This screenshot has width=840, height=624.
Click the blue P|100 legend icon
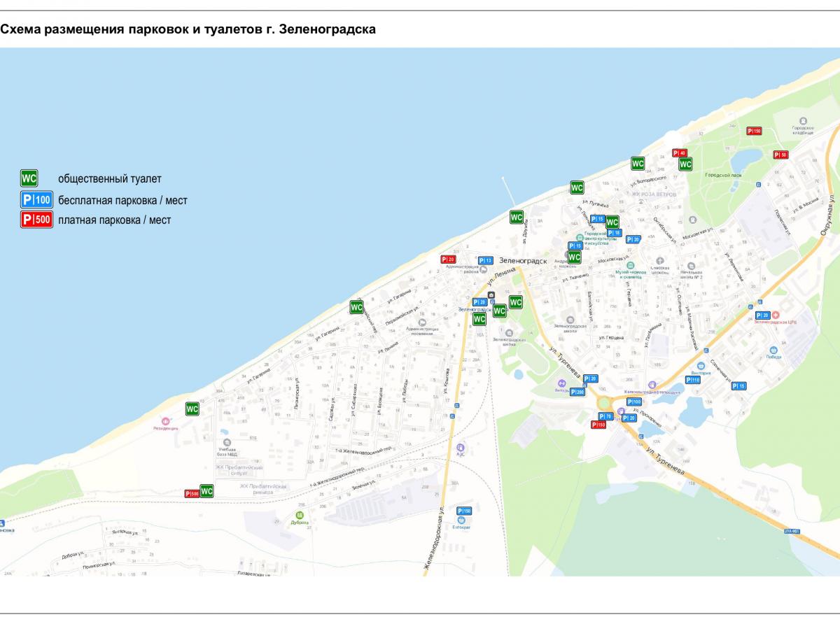pos(37,200)
